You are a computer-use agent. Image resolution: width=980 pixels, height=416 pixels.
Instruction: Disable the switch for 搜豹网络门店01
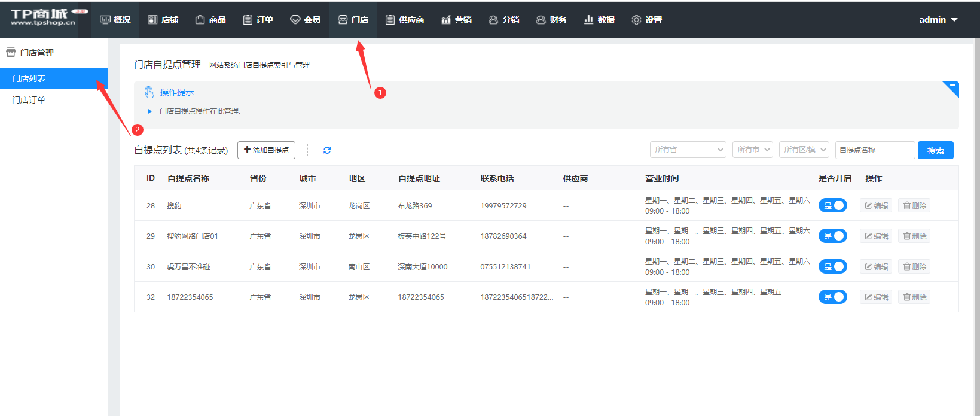(x=832, y=236)
